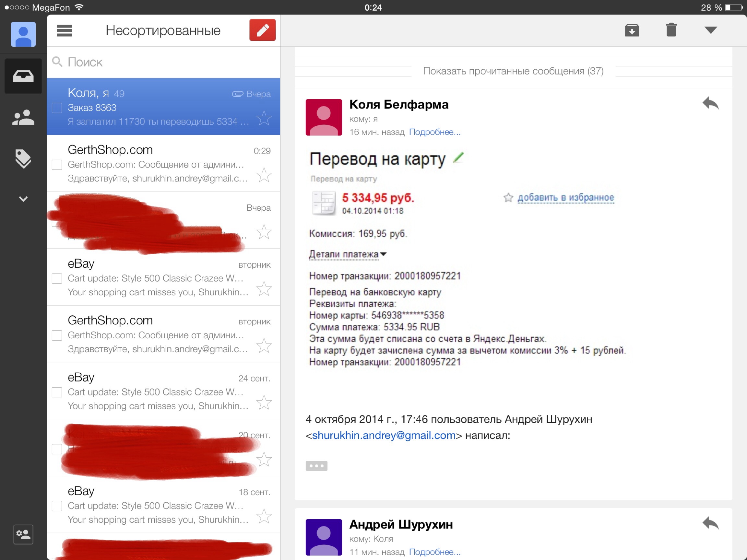Expand quoted text ellipsis button
747x560 pixels.
pos(316,466)
